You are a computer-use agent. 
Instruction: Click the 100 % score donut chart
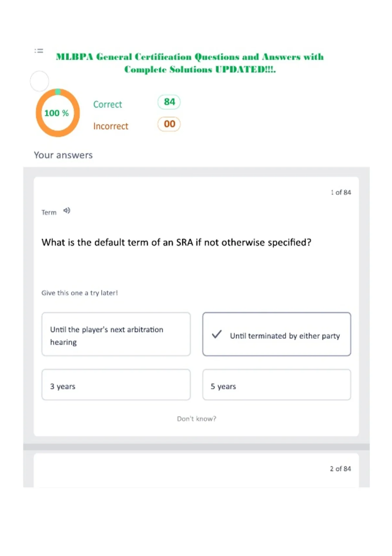58,113
